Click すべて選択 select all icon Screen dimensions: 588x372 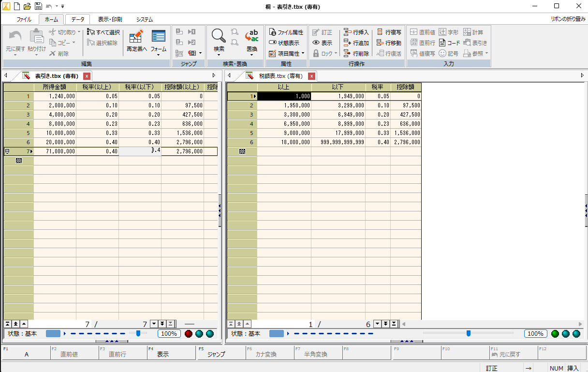click(x=90, y=32)
